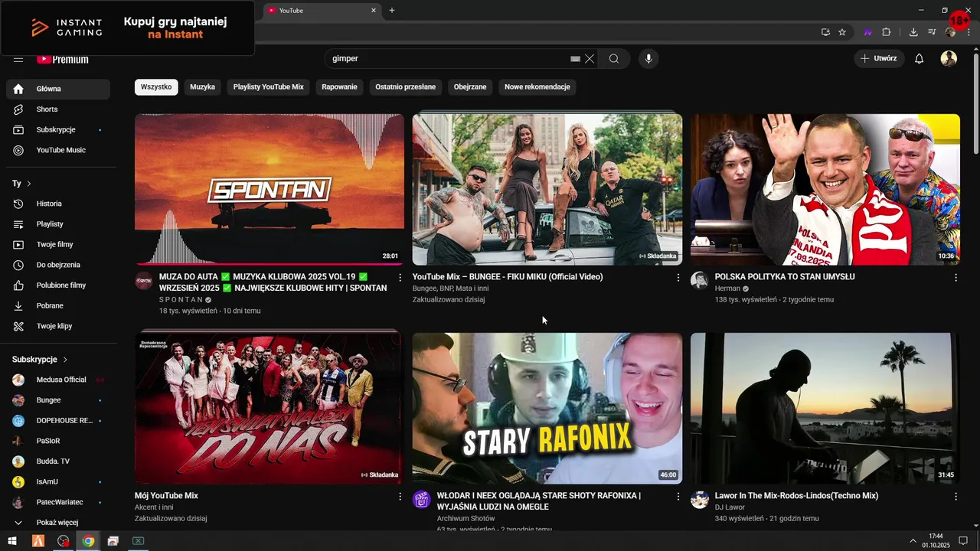Screen dimensions: 980x551
Task: Open Medusa Official subscription
Action: [x=58, y=380]
